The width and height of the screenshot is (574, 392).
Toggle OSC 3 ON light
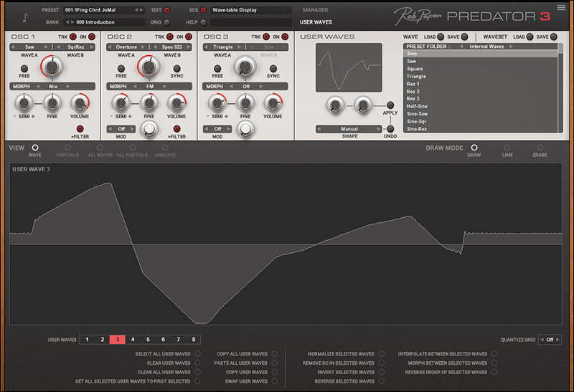[285, 37]
